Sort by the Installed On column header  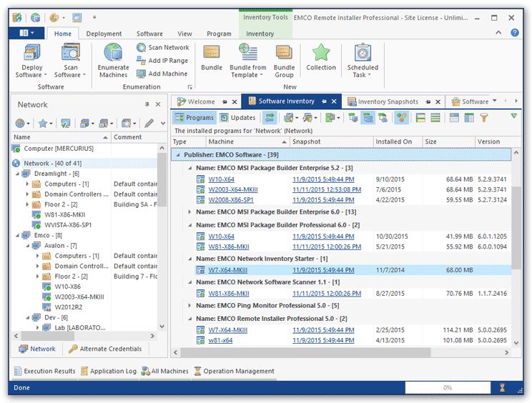[x=394, y=141]
